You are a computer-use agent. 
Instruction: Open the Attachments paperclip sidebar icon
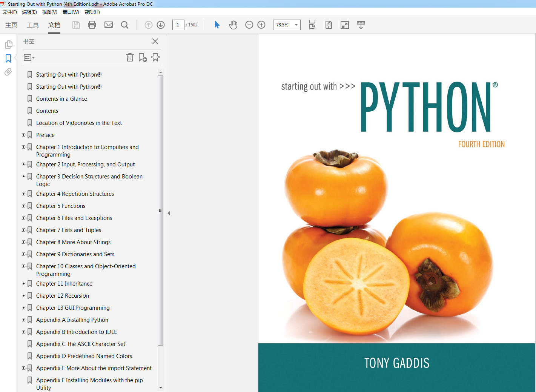coord(8,72)
